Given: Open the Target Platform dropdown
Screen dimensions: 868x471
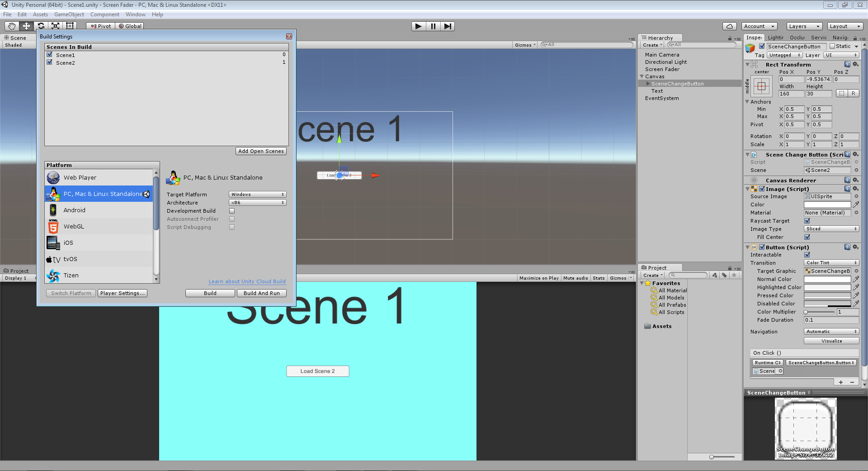Looking at the screenshot, I should tap(257, 195).
